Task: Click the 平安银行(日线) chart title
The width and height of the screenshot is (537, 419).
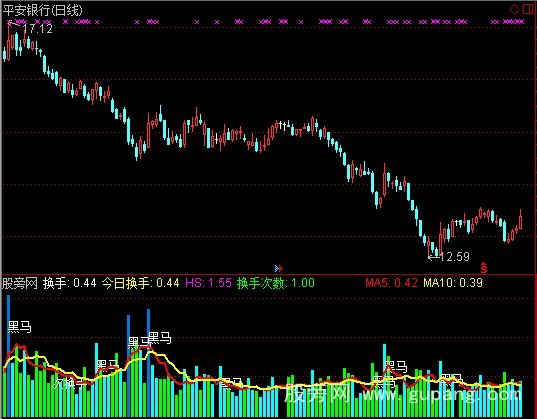Action: click(42, 10)
